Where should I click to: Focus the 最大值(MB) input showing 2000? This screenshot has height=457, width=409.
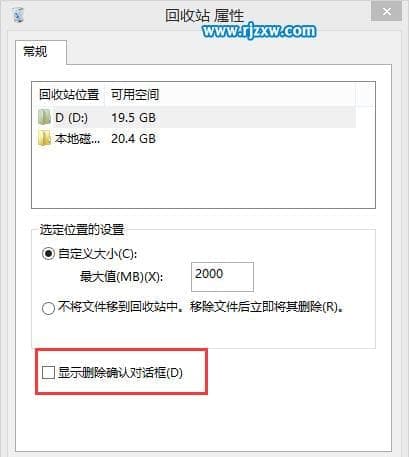tap(222, 277)
